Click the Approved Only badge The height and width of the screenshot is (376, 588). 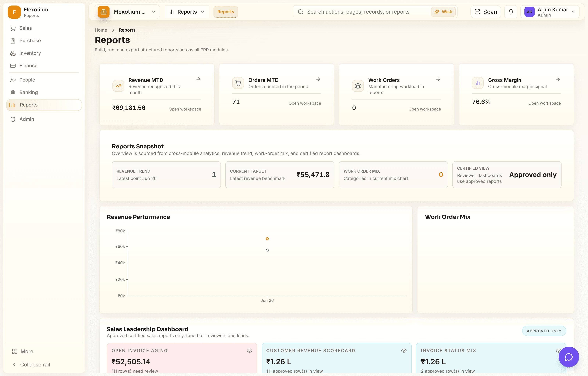pos(544,331)
